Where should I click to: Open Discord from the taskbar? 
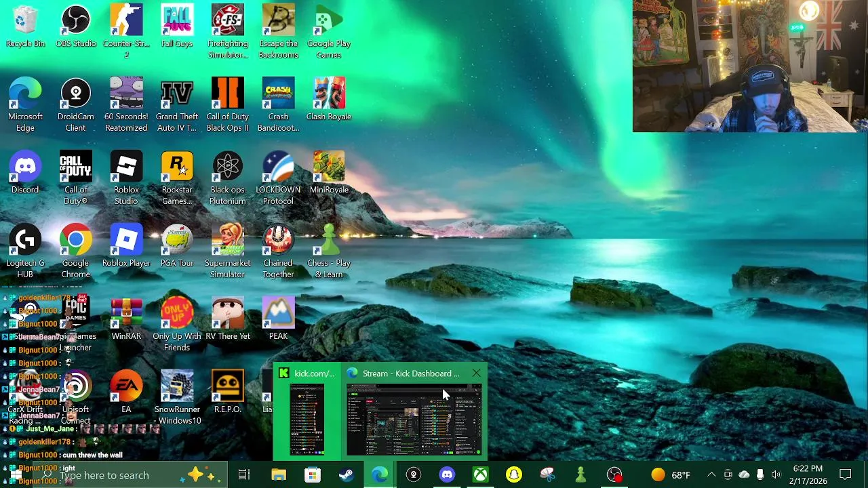coord(447,475)
